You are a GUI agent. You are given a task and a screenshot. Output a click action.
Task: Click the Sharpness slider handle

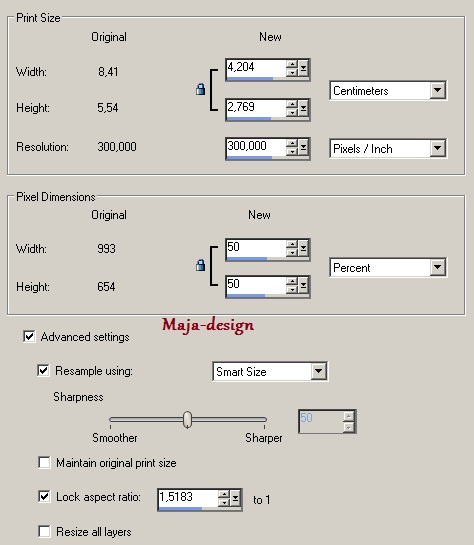[x=187, y=420]
